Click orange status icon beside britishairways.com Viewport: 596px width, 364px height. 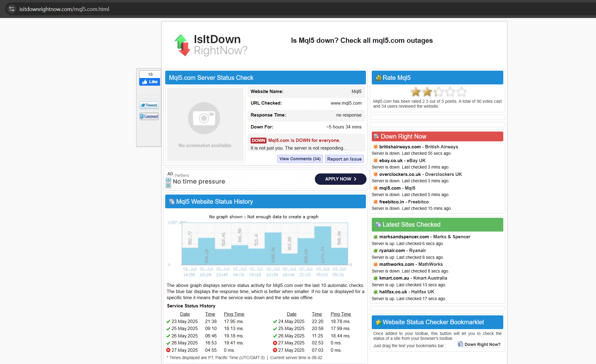click(375, 147)
